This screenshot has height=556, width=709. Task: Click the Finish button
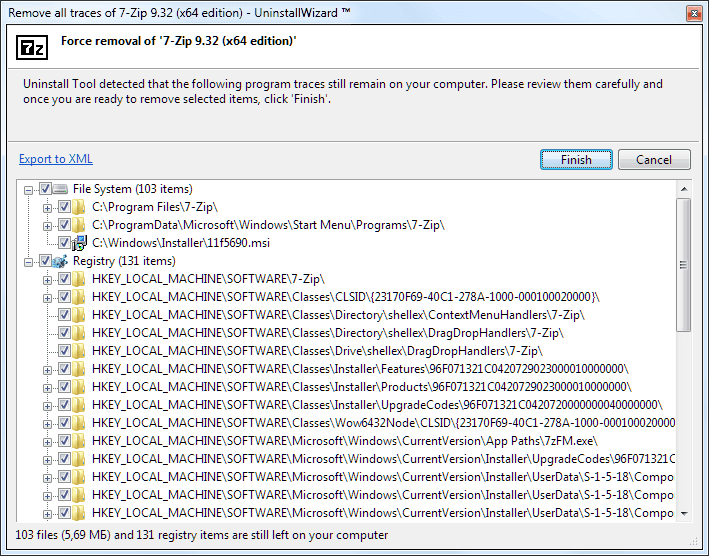click(x=577, y=160)
